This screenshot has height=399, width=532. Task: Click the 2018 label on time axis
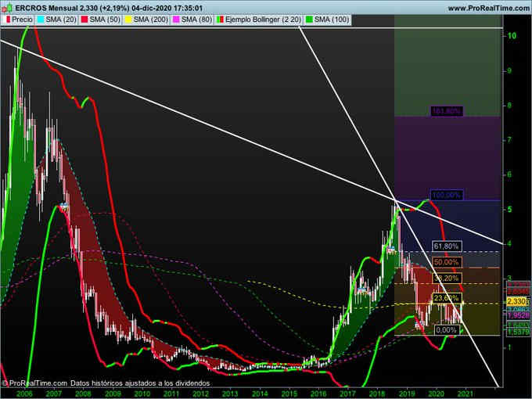[x=377, y=394]
